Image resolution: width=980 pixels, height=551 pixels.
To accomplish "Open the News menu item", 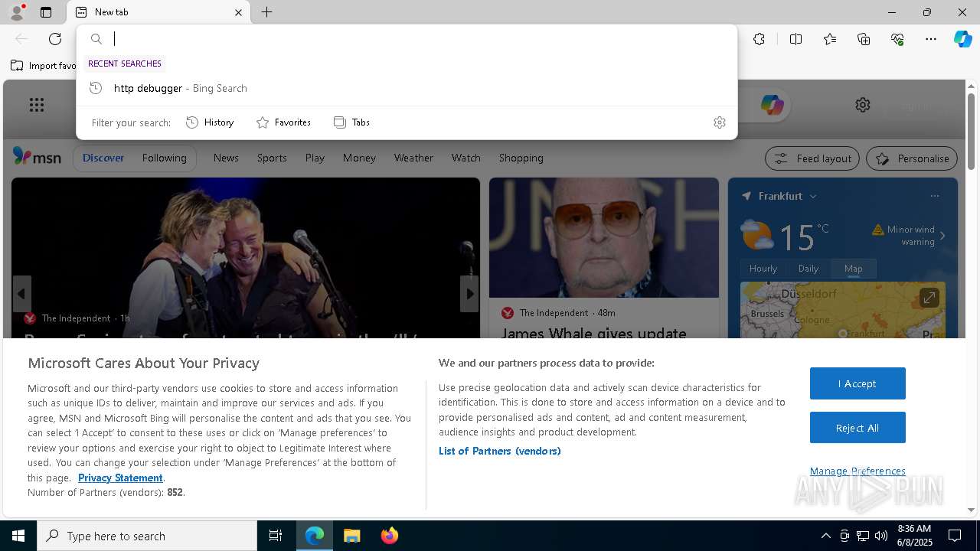I will pyautogui.click(x=226, y=158).
